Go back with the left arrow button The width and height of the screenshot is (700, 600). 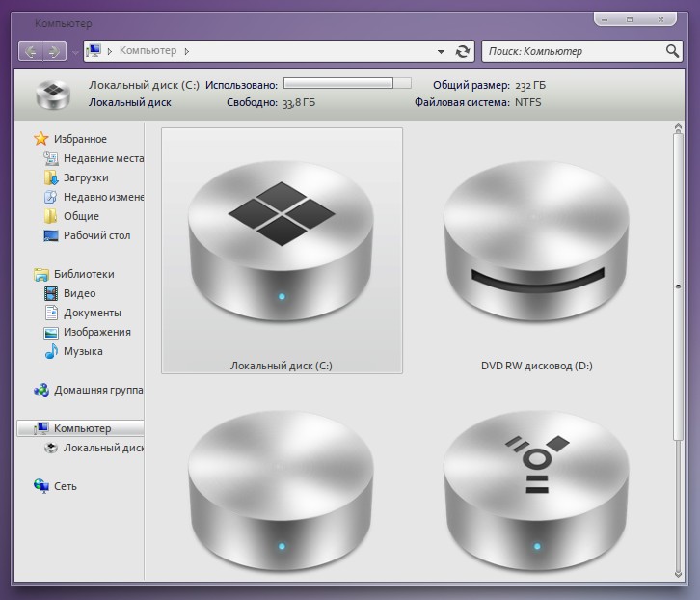point(31,51)
